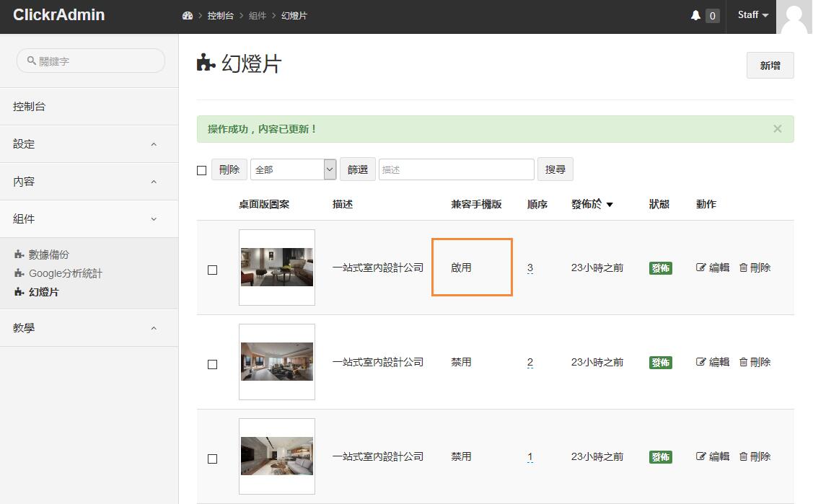Open thumbnail of slide with order 3

[277, 268]
